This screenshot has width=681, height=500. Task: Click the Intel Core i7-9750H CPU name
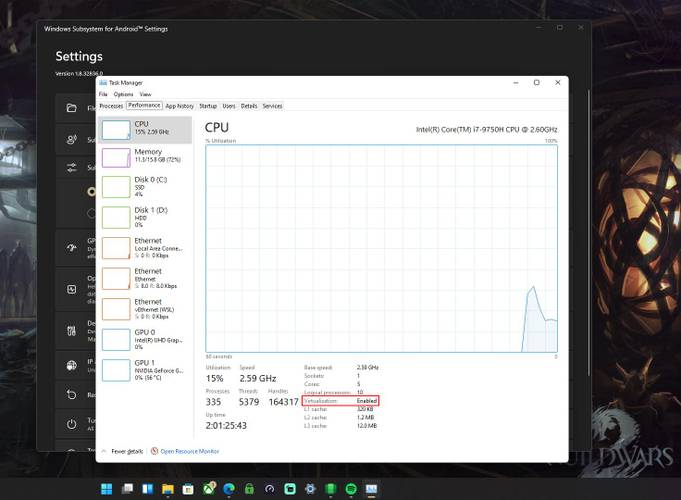point(486,129)
